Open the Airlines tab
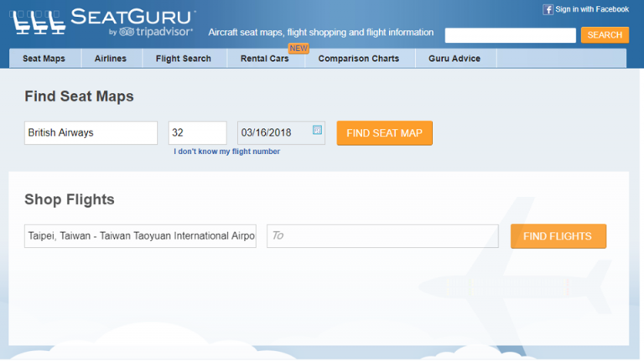The image size is (644, 361). pos(111,59)
